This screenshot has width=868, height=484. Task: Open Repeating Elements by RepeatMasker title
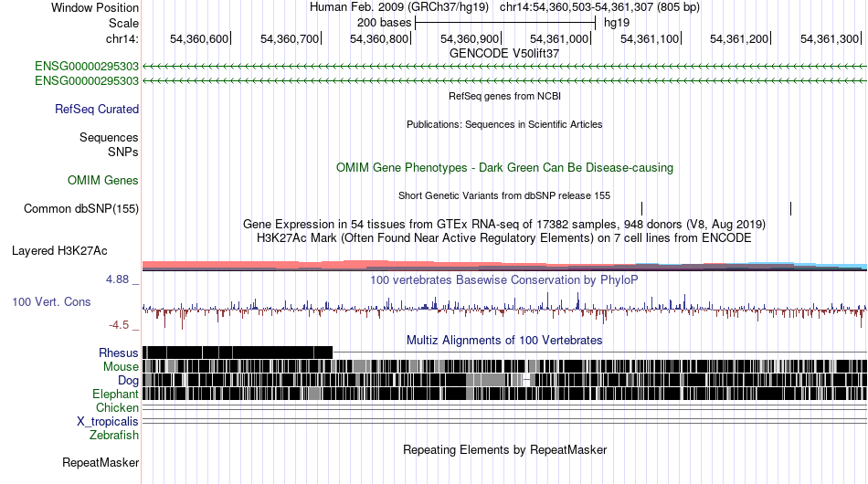click(504, 449)
